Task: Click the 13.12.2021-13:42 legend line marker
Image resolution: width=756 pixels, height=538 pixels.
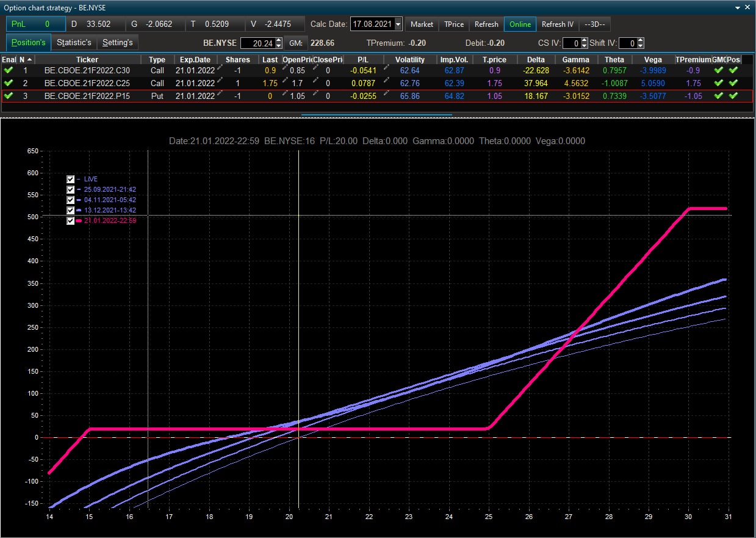Action: point(79,210)
